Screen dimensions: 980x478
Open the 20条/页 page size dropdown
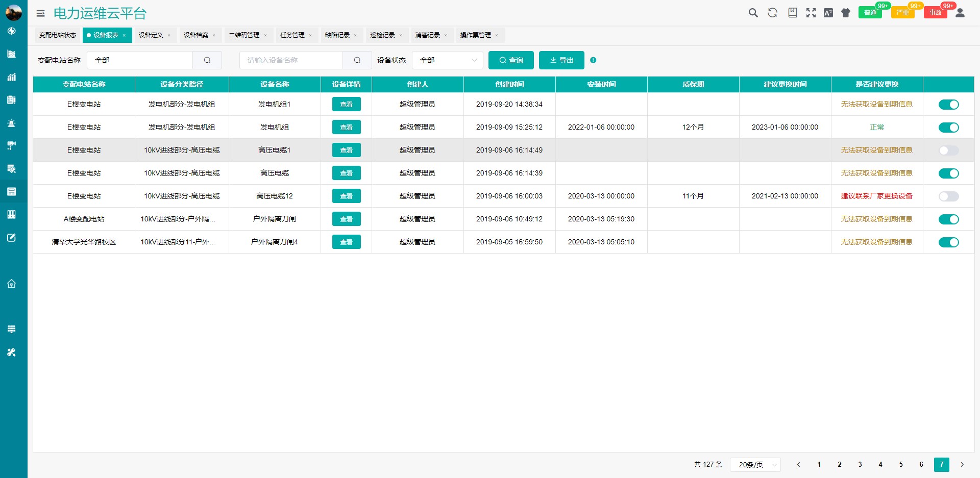[x=755, y=465]
